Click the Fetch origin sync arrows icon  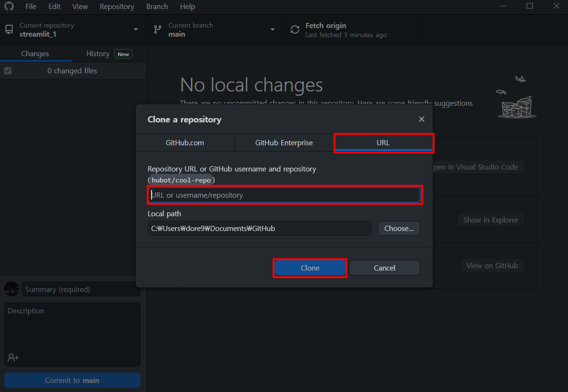(x=295, y=30)
